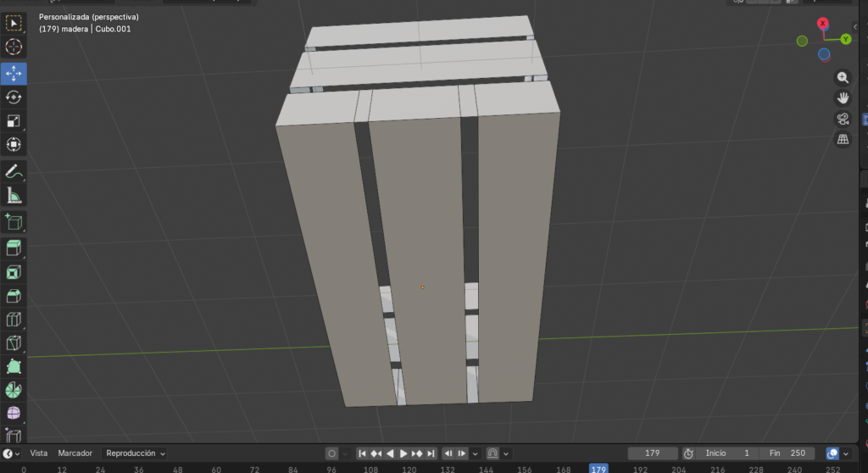Screen dimensions: 868x473
Task: Activate the Extrude Region tool
Action: 14,248
